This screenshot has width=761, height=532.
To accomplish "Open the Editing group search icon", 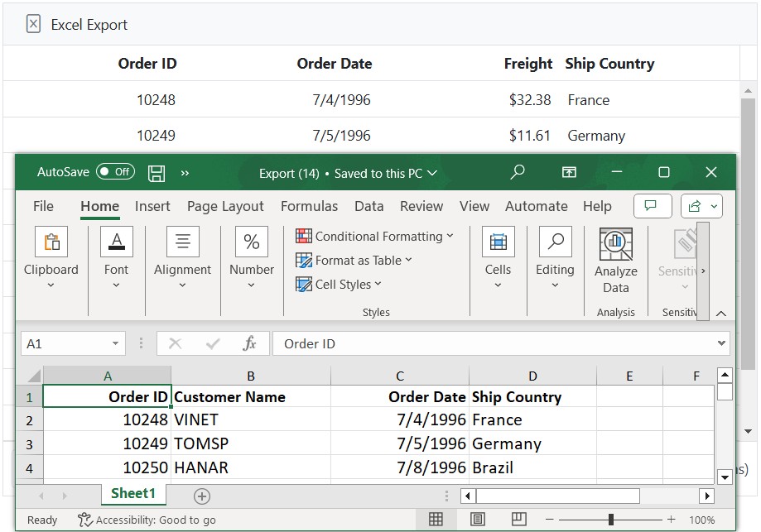I will coord(556,242).
